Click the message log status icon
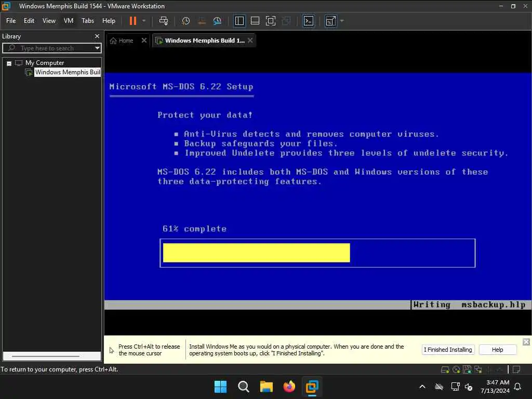532x399 pixels. click(516, 369)
